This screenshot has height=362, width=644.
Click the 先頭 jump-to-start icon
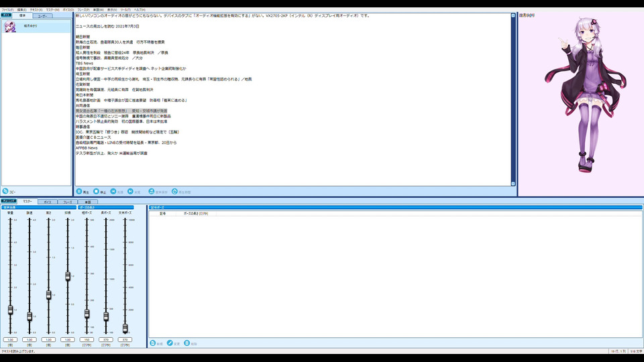(113, 191)
